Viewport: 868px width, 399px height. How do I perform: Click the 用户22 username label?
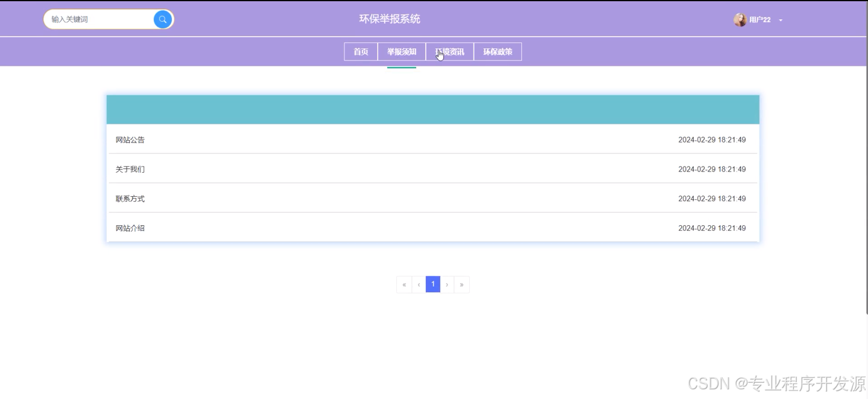click(760, 20)
